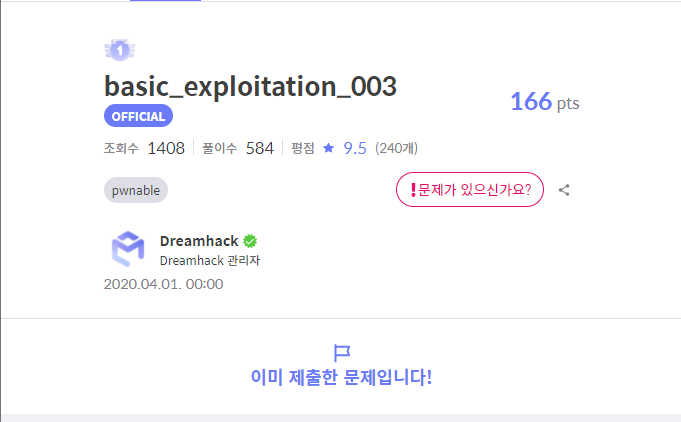This screenshot has height=422, width=681.
Task: Open the Dreamhack author profile link
Action: pos(199,241)
